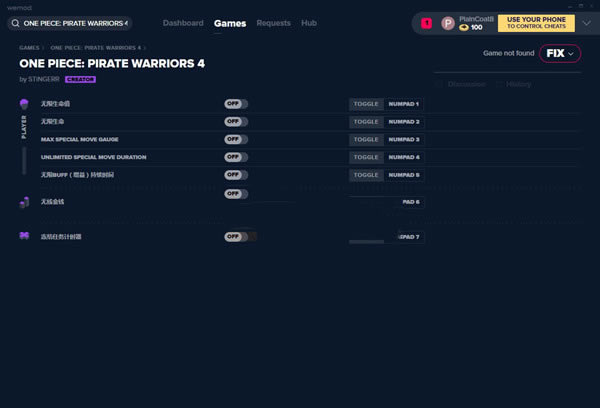Open the Games breadcrumb link
Viewport: 600px width, 408px height.
point(29,48)
